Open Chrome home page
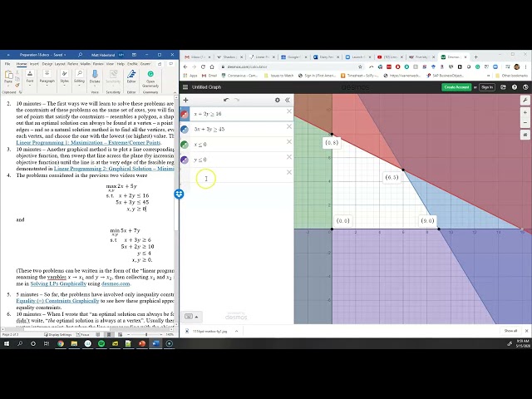This screenshot has height=399, width=532. click(212, 66)
